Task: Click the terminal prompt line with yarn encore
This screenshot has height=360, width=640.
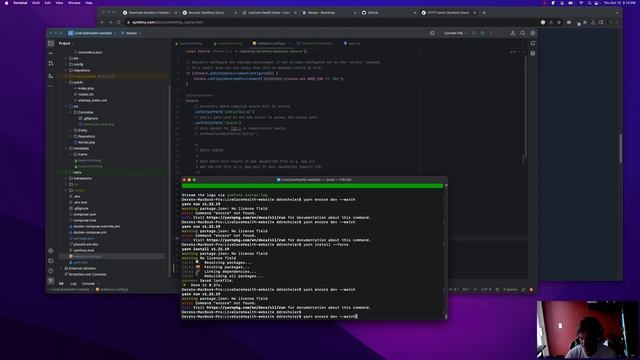Action: click(269, 316)
